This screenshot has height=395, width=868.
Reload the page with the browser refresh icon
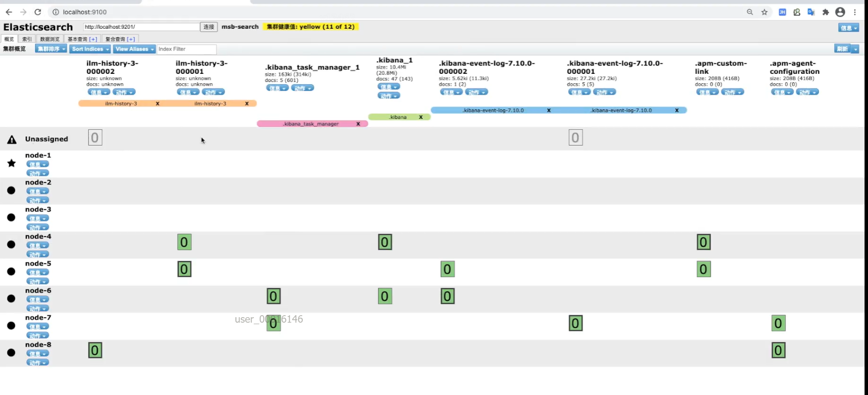coord(38,12)
